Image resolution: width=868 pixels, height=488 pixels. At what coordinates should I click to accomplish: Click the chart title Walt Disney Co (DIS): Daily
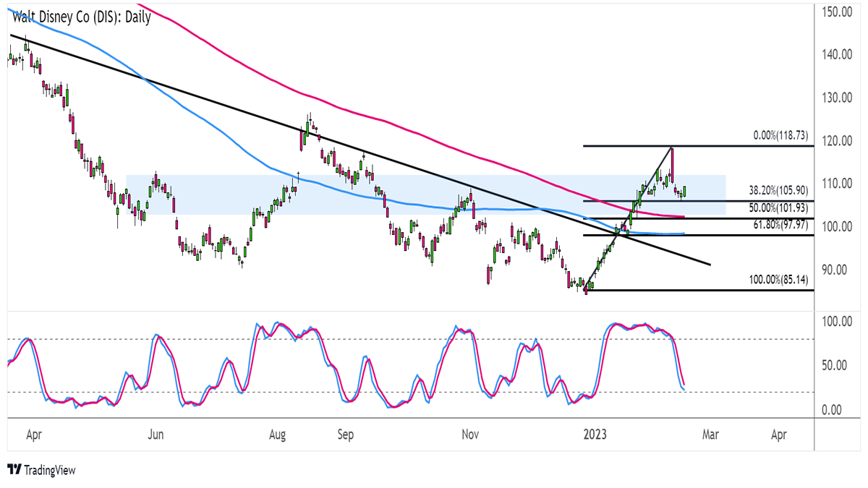pos(82,17)
